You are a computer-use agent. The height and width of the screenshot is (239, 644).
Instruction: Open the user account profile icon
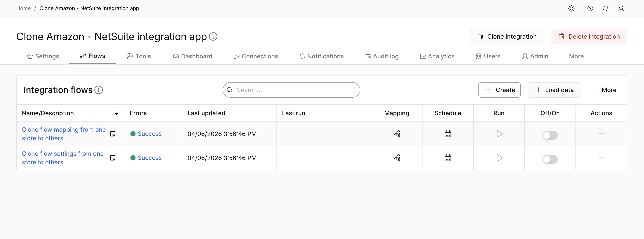pyautogui.click(x=621, y=9)
